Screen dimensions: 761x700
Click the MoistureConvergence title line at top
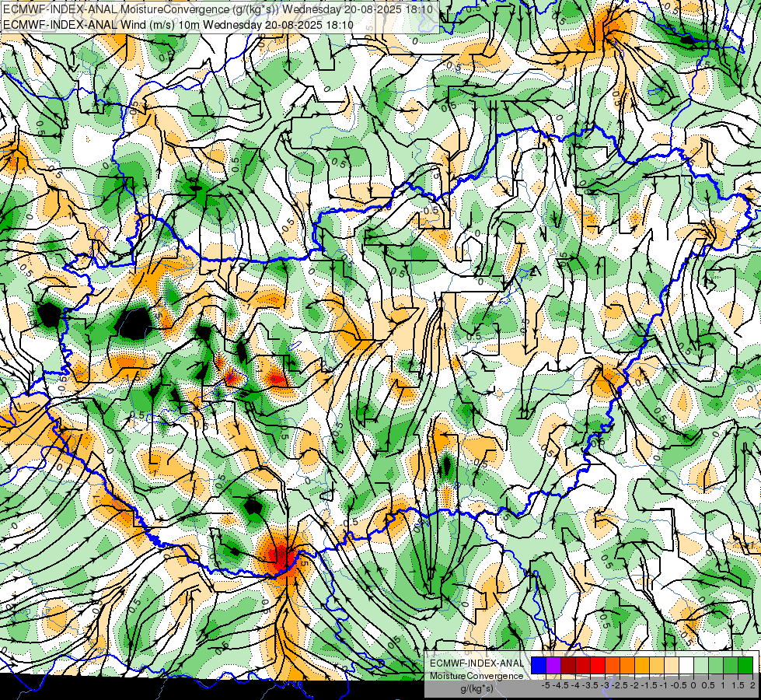click(218, 9)
